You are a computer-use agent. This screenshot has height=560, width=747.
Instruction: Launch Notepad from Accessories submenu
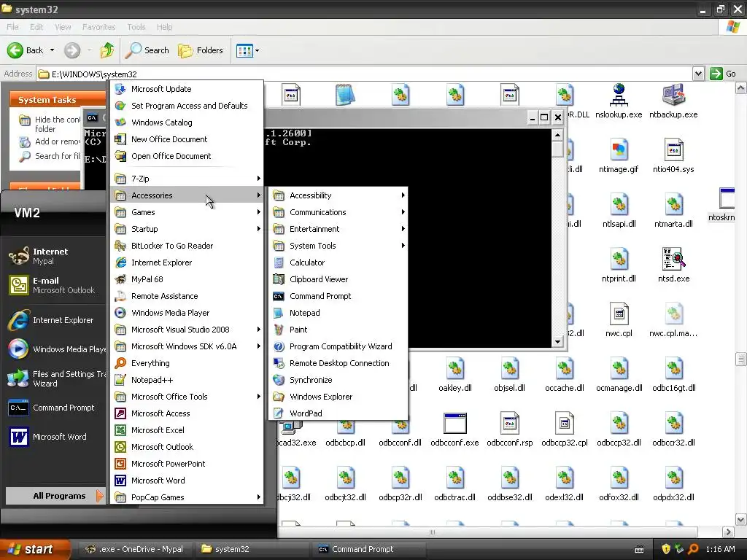[x=338, y=312]
